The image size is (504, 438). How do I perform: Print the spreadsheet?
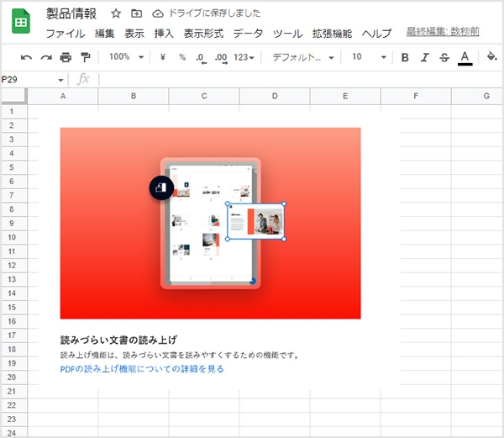(x=66, y=57)
